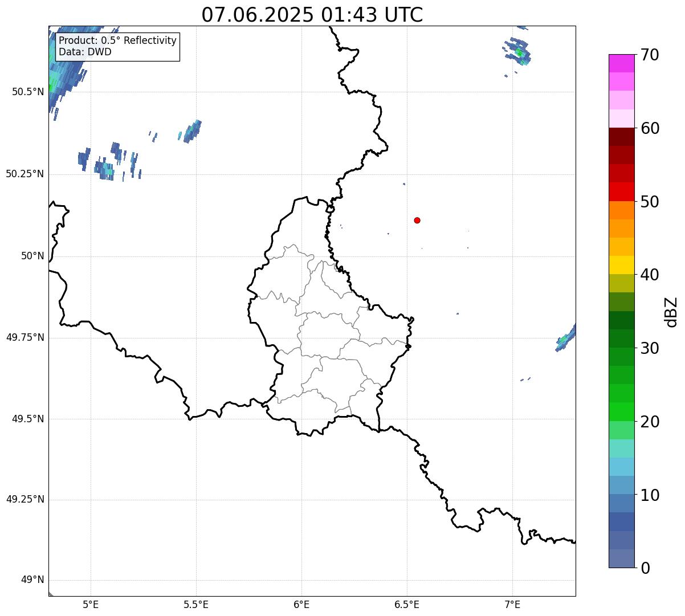Select the Data: DWD label
Screen dimensions: 685x616
click(85, 52)
